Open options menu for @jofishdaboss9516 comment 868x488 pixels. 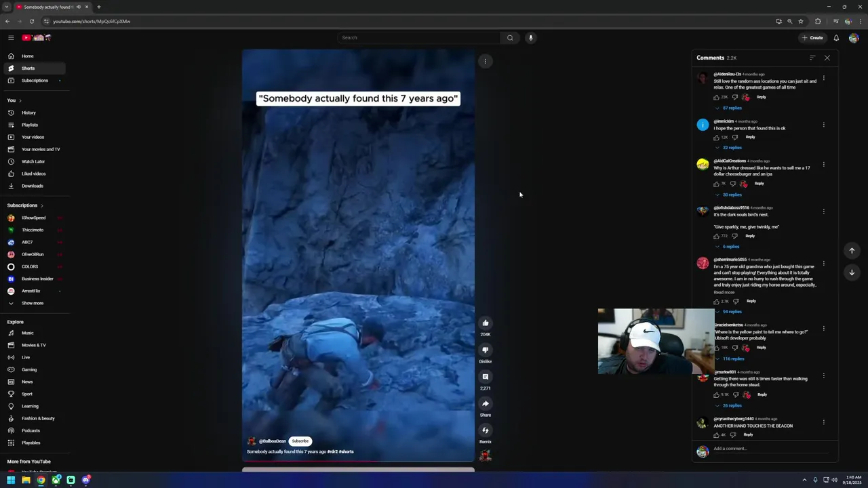tap(824, 211)
